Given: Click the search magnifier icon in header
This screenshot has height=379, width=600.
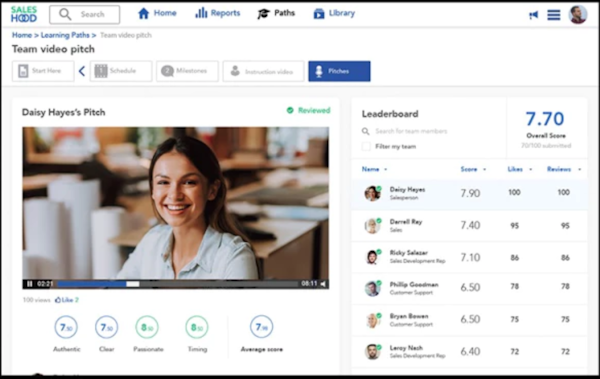Looking at the screenshot, I should tap(65, 14).
